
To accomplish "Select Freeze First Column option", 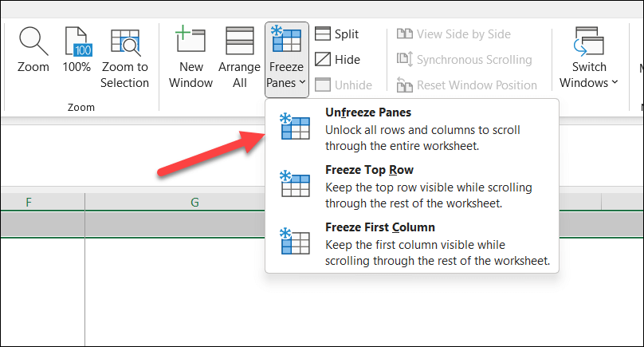I will click(x=380, y=227).
